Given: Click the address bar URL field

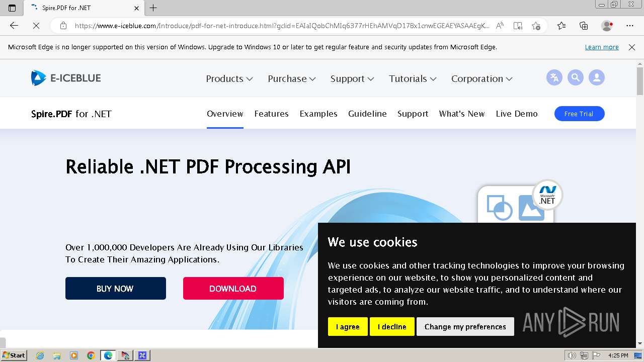Looking at the screenshot, I should pyautogui.click(x=282, y=26).
